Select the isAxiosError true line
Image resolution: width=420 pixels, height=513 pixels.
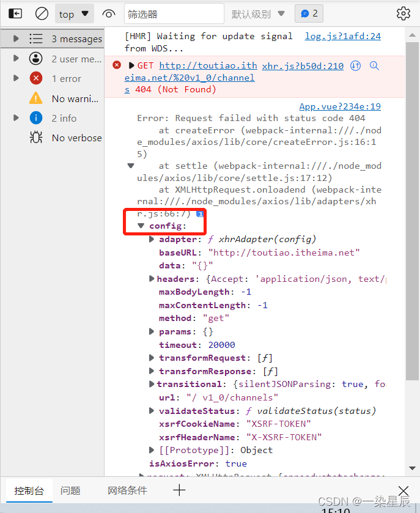tap(198, 463)
